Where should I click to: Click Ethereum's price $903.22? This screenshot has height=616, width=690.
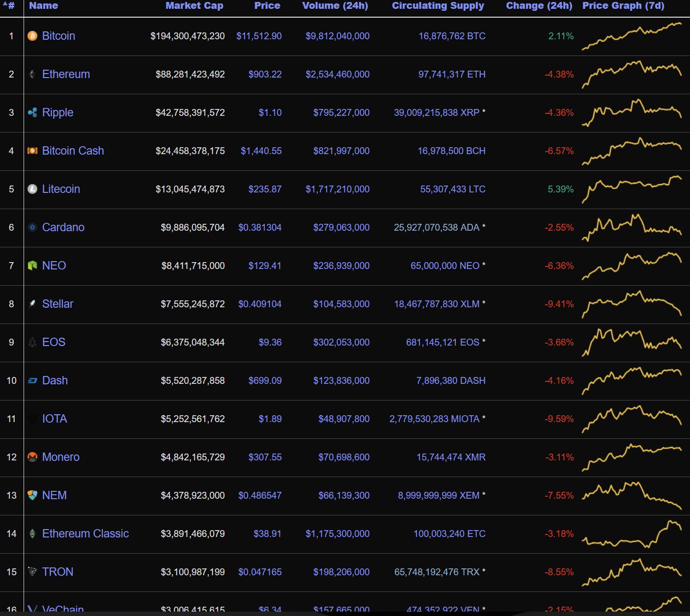[265, 74]
